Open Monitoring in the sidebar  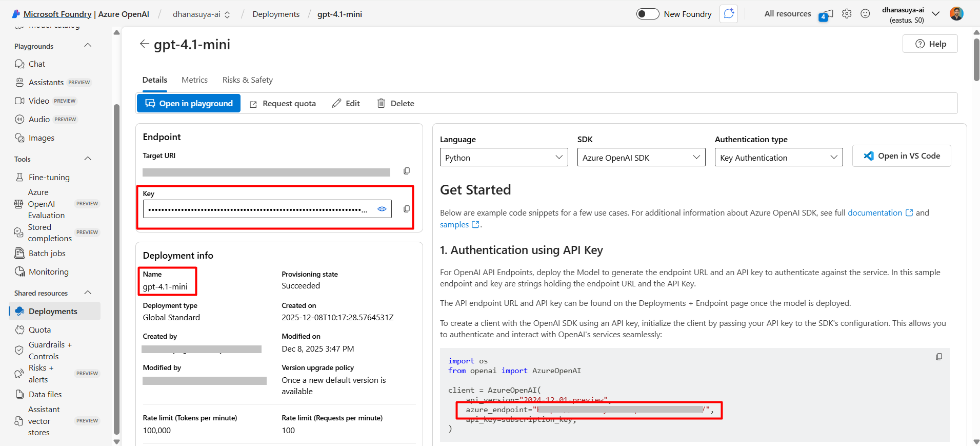coord(42,272)
